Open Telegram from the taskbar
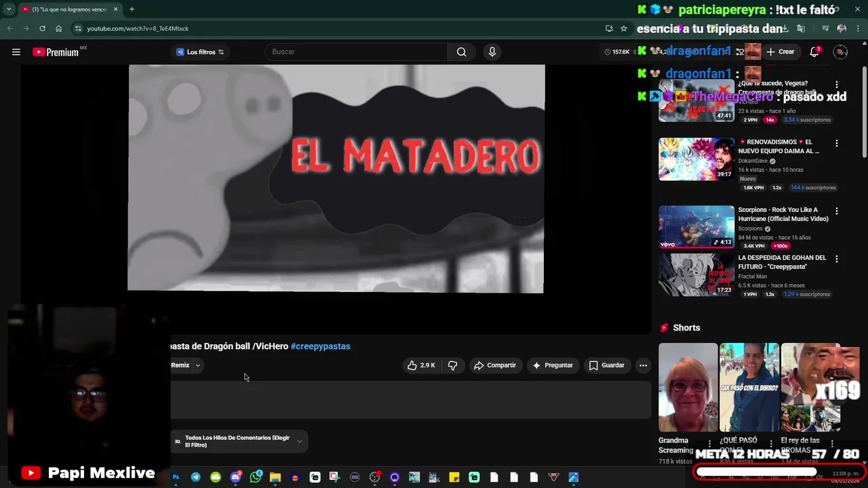Screen dimensions: 868x488 [x=195, y=477]
